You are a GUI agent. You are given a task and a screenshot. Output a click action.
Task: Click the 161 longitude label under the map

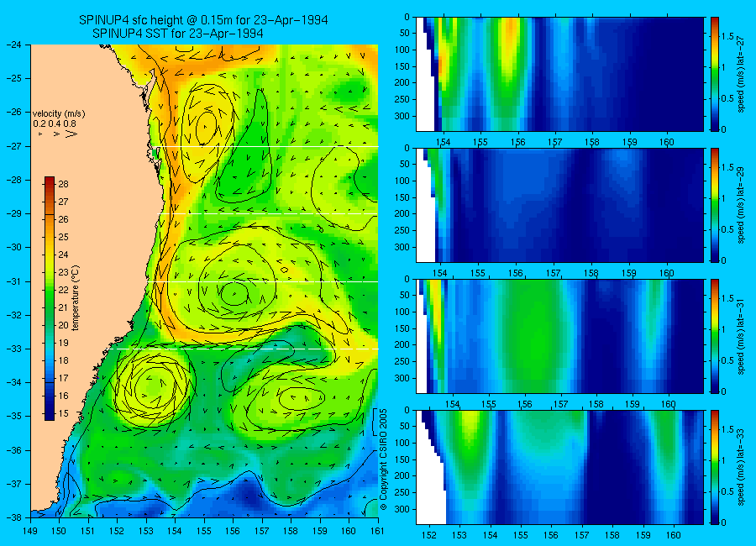[377, 531]
